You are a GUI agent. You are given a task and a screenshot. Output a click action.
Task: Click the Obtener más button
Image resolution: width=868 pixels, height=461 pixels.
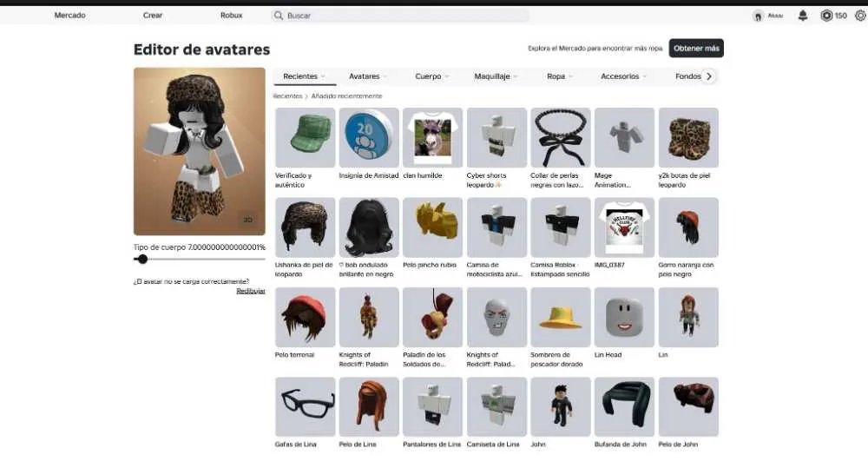point(696,48)
